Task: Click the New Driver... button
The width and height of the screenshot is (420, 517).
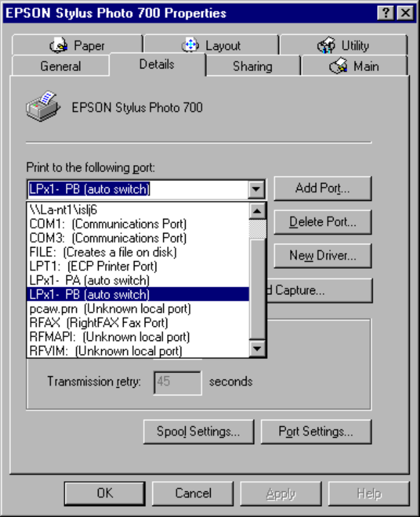Action: click(323, 255)
